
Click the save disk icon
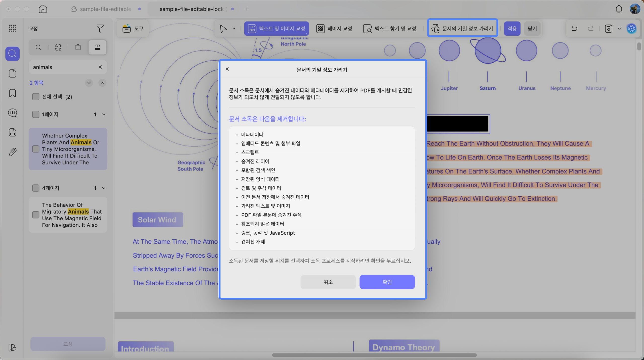(609, 28)
